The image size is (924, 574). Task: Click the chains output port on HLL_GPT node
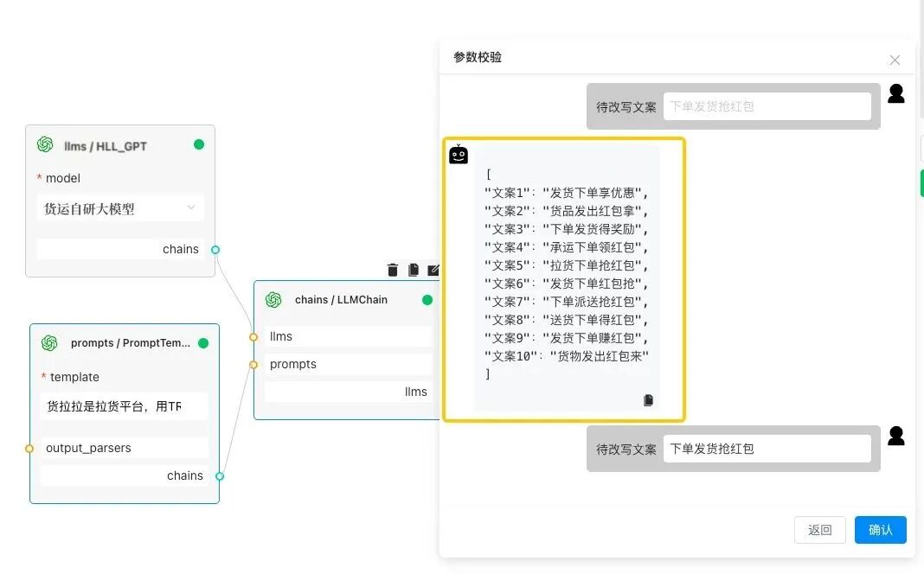coord(215,250)
